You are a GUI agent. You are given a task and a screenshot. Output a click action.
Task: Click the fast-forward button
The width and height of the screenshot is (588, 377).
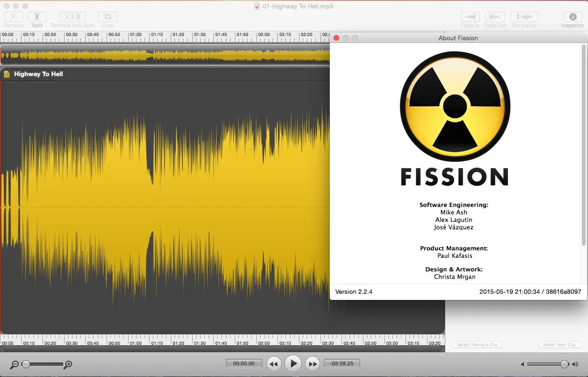pos(312,363)
